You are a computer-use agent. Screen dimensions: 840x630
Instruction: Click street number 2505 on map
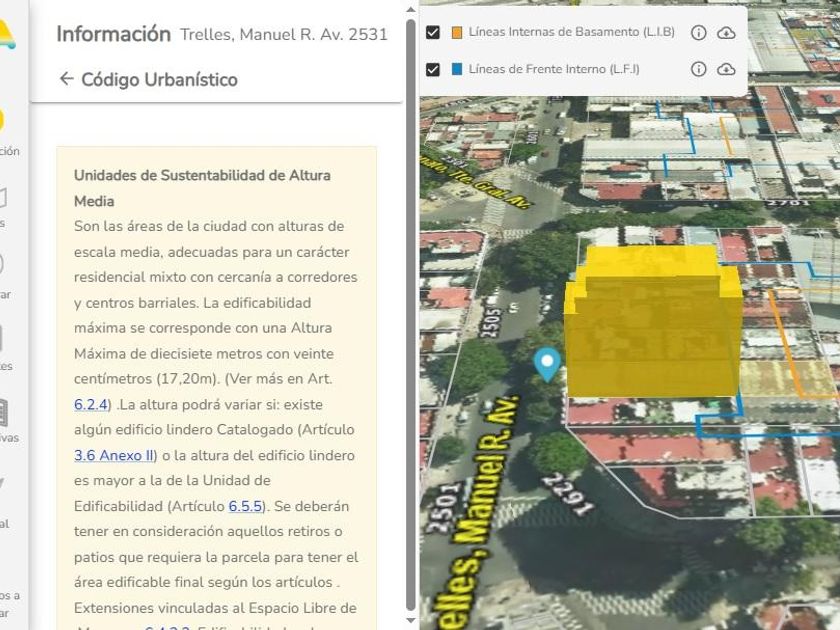coord(490,321)
